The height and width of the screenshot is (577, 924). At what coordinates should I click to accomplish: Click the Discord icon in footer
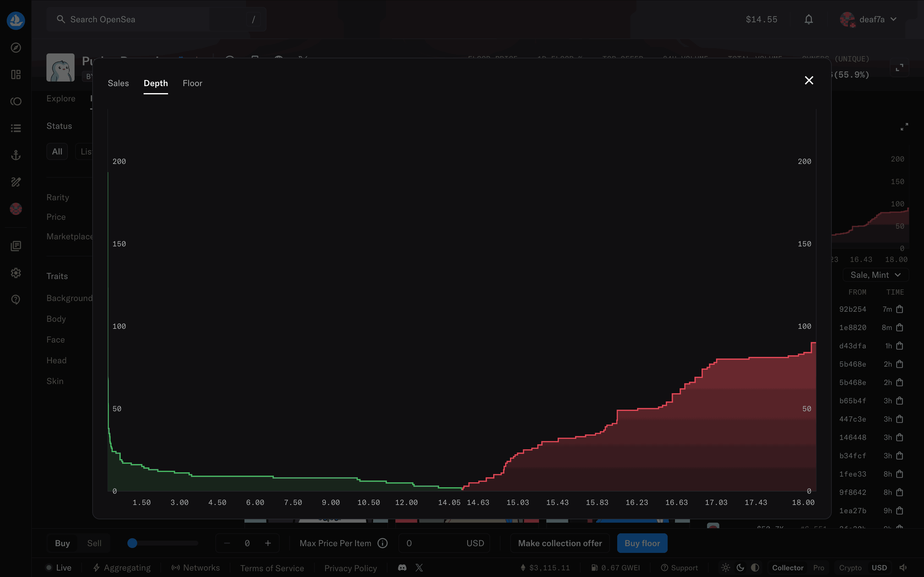tap(402, 568)
